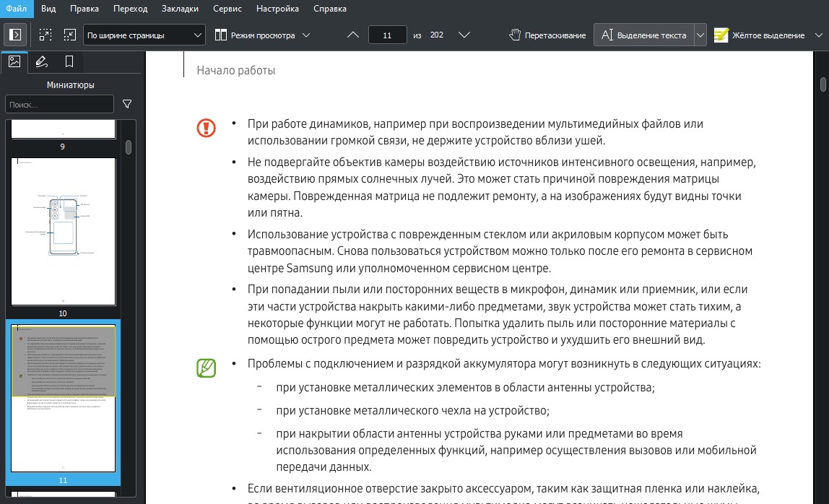The height and width of the screenshot is (504, 829).
Task: Open the 'По ширине страницы' zoom dropdown
Action: [144, 35]
